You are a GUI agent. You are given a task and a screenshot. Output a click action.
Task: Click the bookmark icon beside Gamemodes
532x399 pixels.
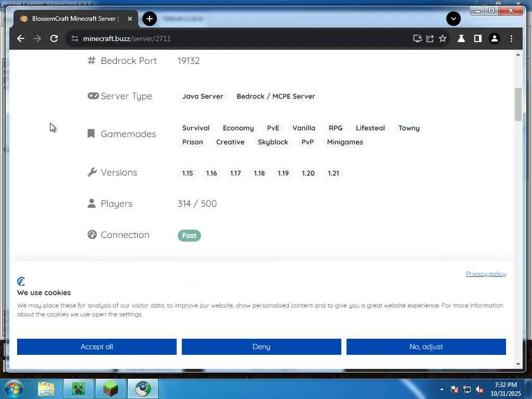click(91, 134)
